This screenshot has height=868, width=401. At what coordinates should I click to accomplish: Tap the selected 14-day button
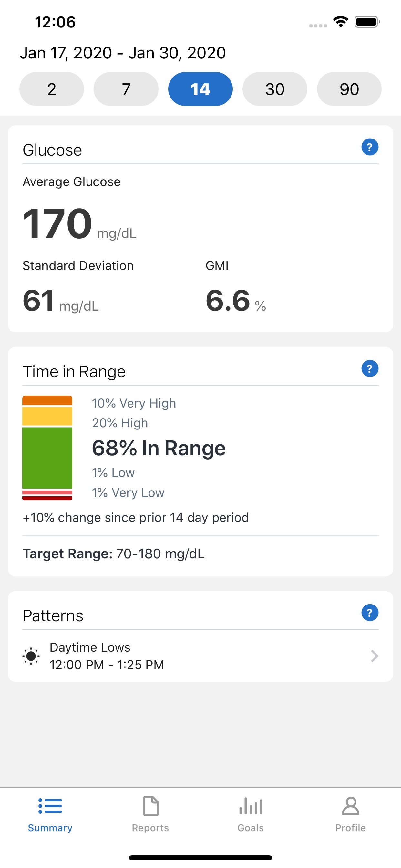200,89
